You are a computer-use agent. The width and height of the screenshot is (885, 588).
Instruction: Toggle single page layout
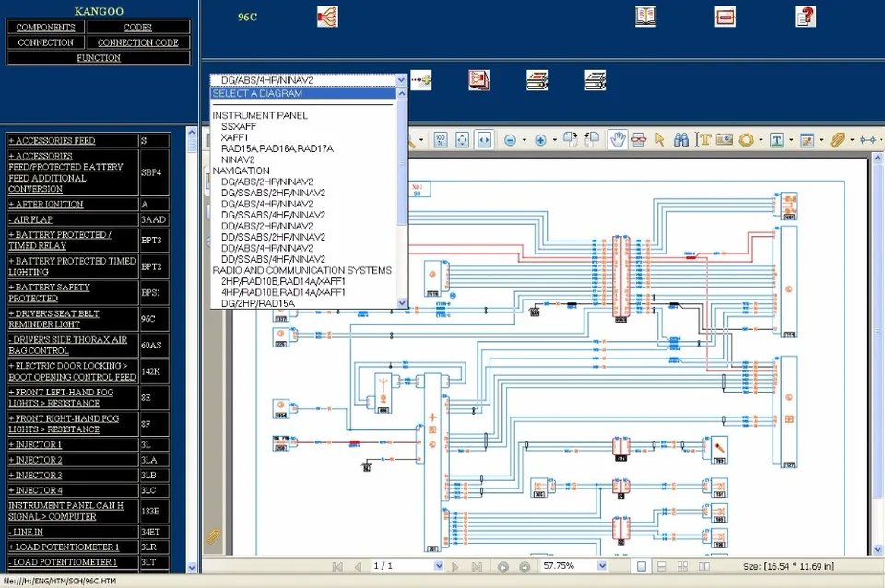click(x=642, y=567)
